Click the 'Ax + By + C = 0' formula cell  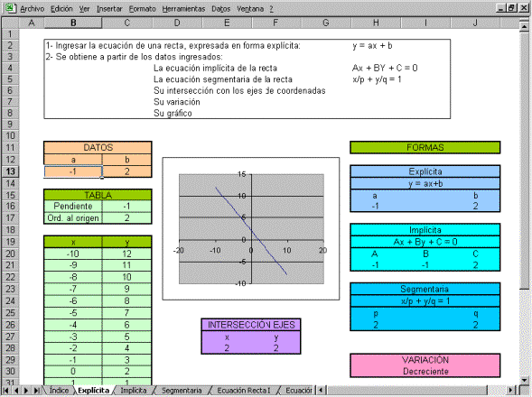coord(425,242)
